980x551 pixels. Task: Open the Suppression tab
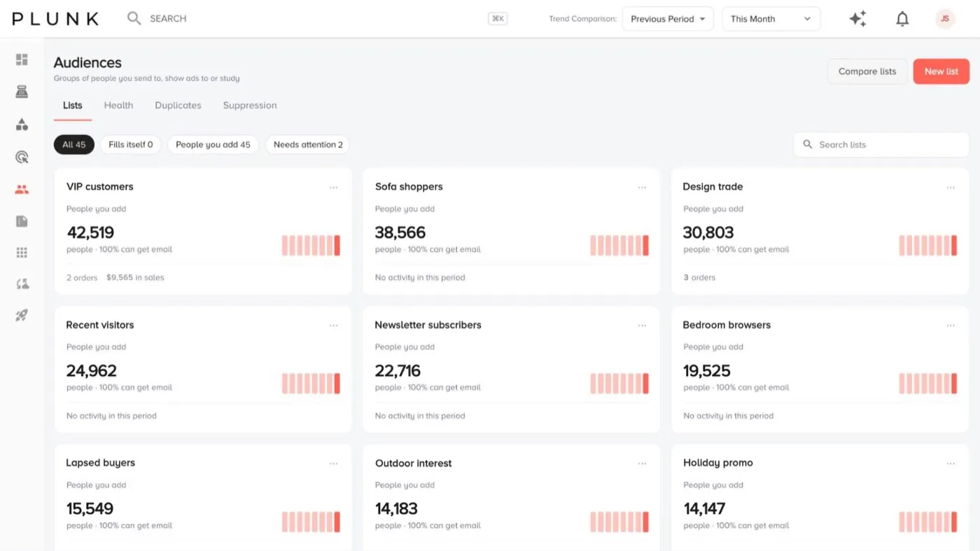250,106
